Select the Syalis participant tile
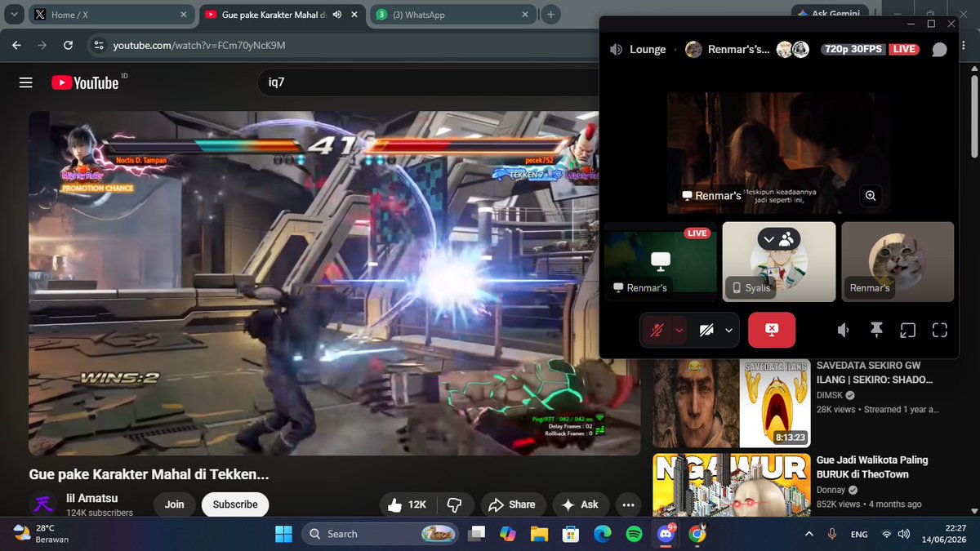The width and height of the screenshot is (980, 551). [x=779, y=261]
